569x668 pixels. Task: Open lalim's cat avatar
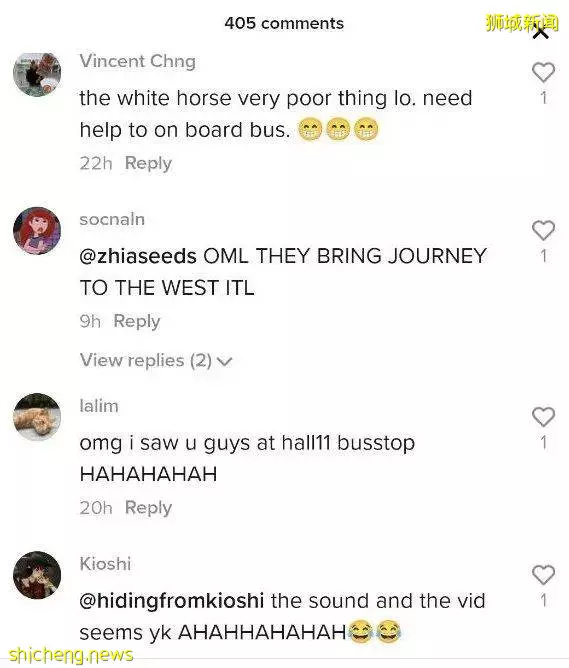click(37, 416)
